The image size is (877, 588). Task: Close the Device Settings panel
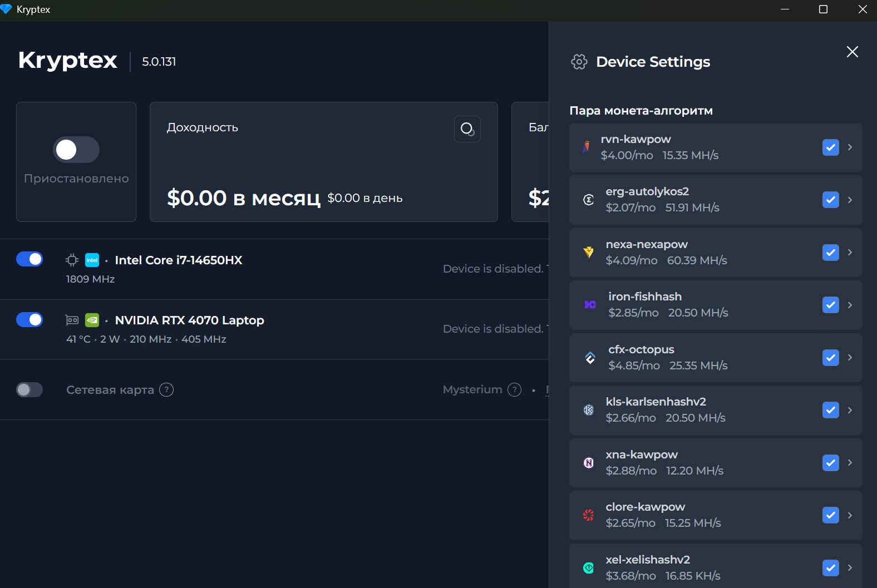point(852,52)
